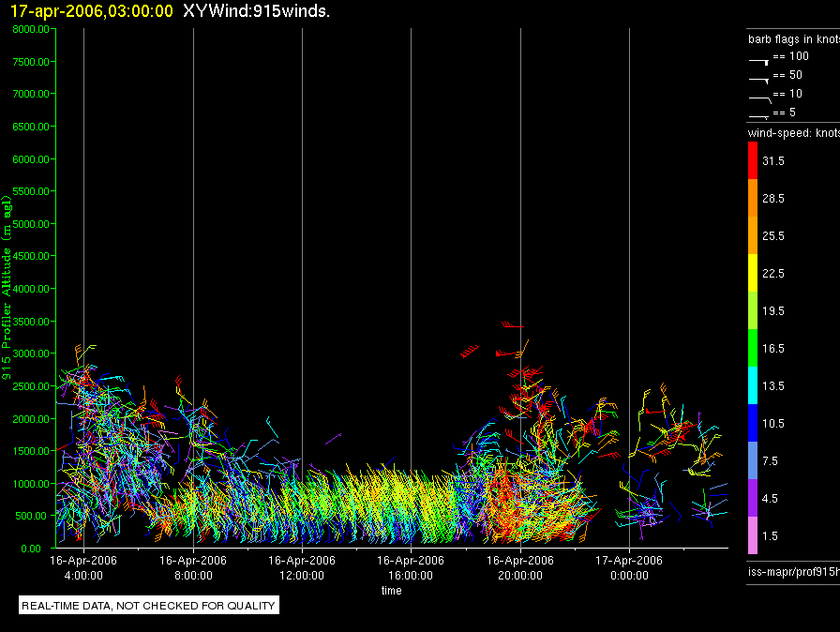The height and width of the screenshot is (632, 840).
Task: Click the '== 50' barb legend value
Action: [787, 75]
